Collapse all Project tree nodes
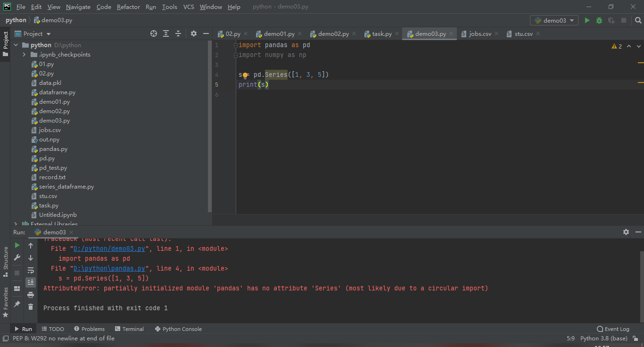 pos(178,33)
